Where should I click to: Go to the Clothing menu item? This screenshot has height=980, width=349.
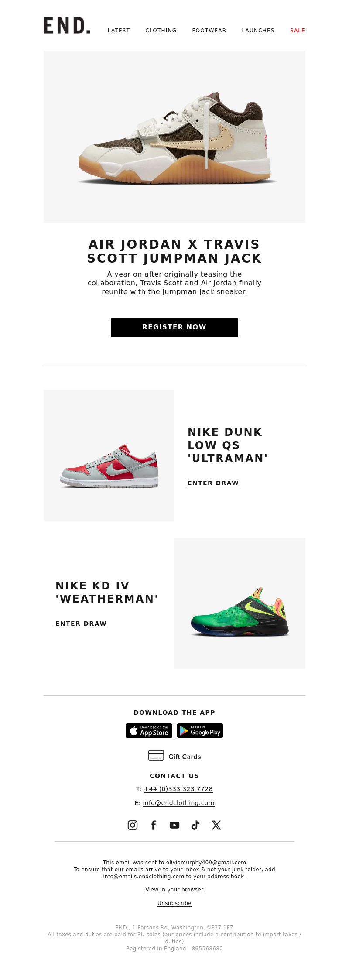[161, 31]
